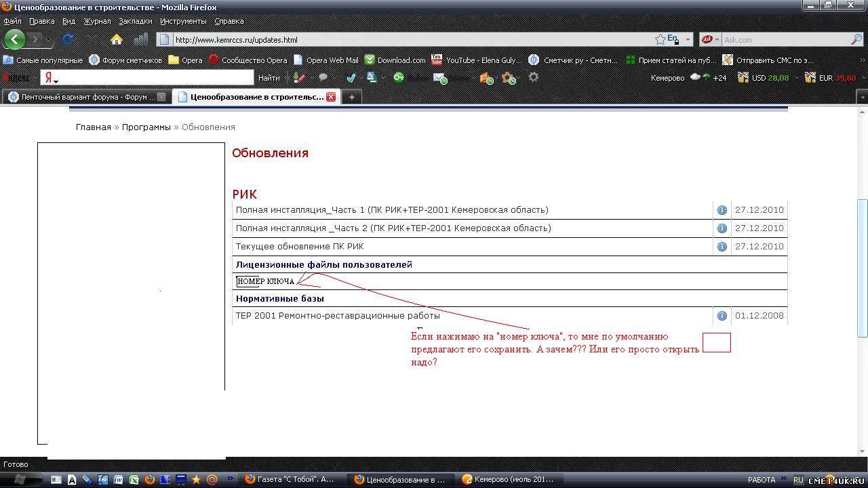Click info icon for Полная инсталляция Часть 1
This screenshot has height=488, width=868.
(722, 210)
